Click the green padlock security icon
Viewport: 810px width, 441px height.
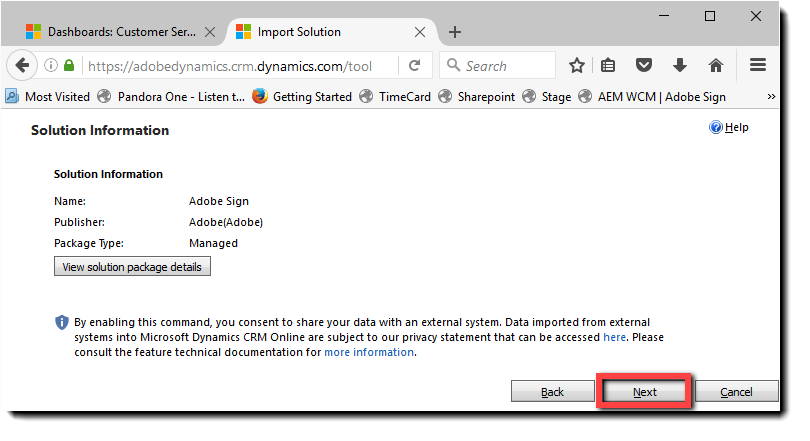(x=69, y=65)
